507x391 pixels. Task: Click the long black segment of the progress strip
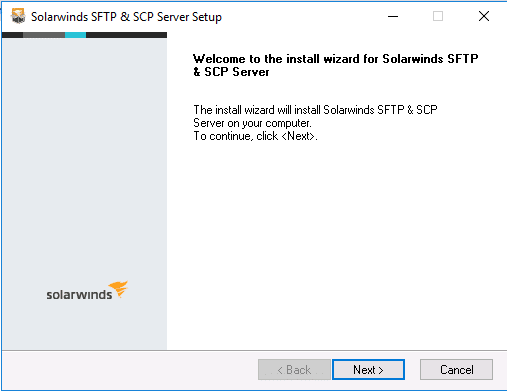[126, 35]
